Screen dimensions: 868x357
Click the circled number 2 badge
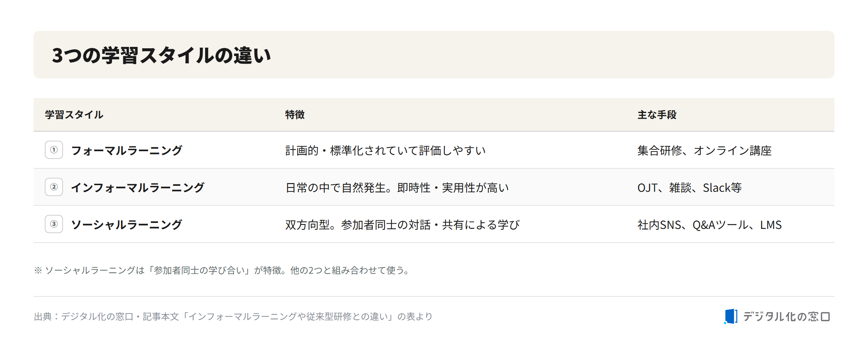54,187
